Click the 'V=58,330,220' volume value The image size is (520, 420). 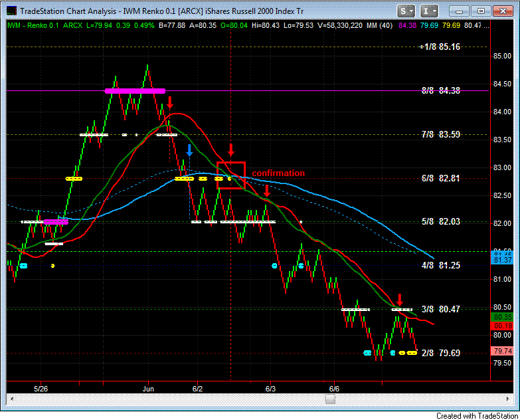point(340,25)
